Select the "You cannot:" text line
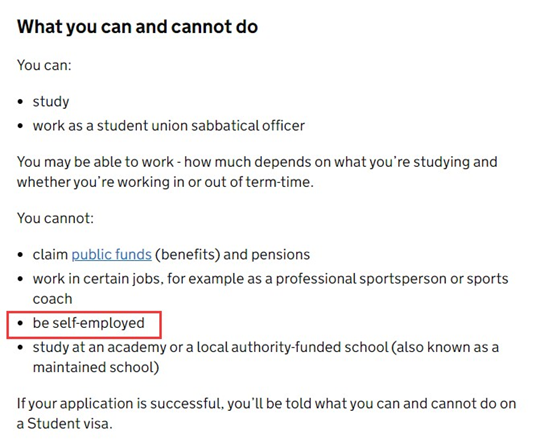544x447 pixels. (x=55, y=218)
